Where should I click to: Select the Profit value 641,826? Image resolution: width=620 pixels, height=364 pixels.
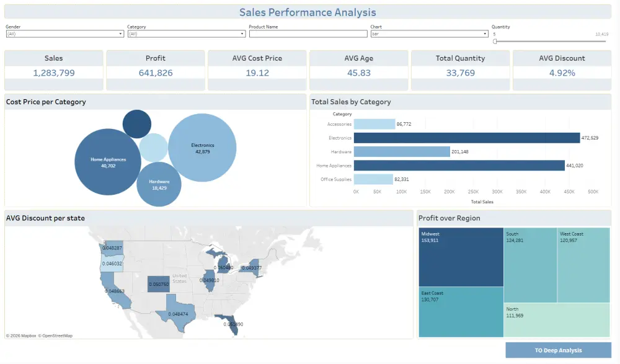click(x=156, y=73)
